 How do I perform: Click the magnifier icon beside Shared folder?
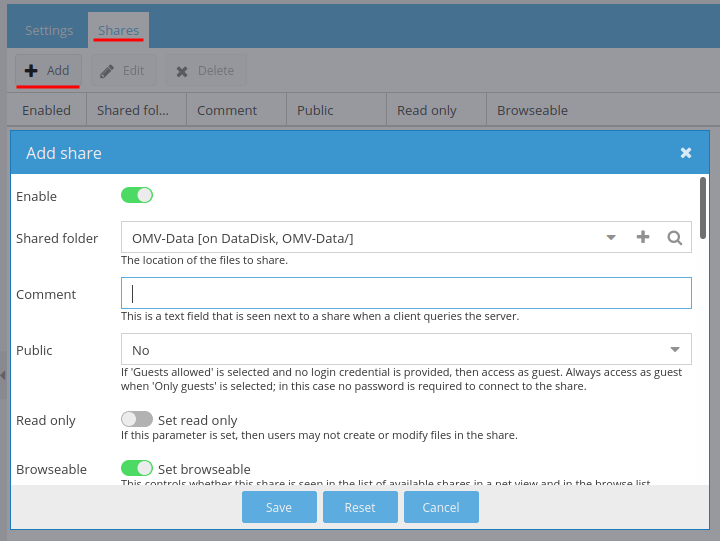point(675,238)
